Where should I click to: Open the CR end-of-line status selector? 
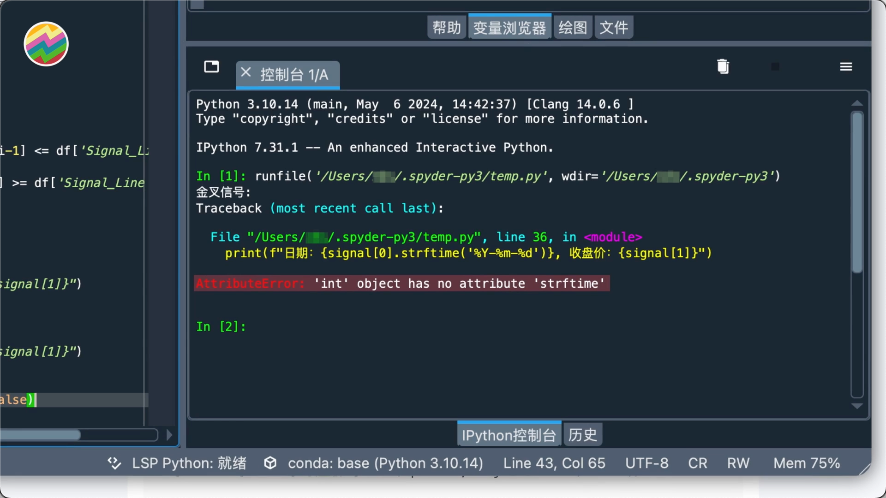pyautogui.click(x=698, y=464)
